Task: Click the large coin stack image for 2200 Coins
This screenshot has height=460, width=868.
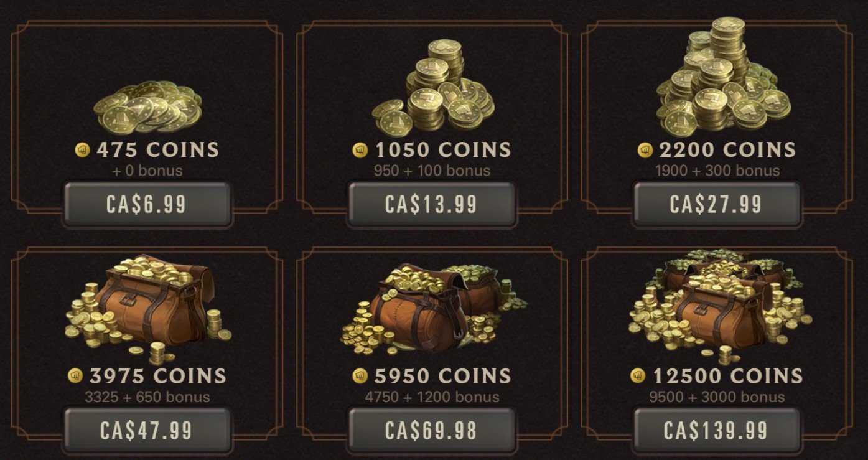Action: pyautogui.click(x=724, y=76)
